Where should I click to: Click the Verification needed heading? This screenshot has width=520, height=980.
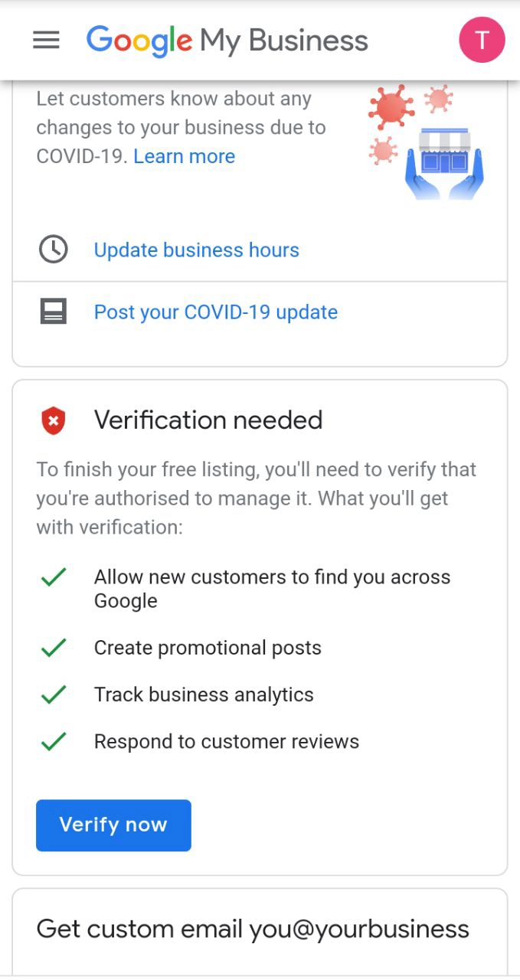208,420
